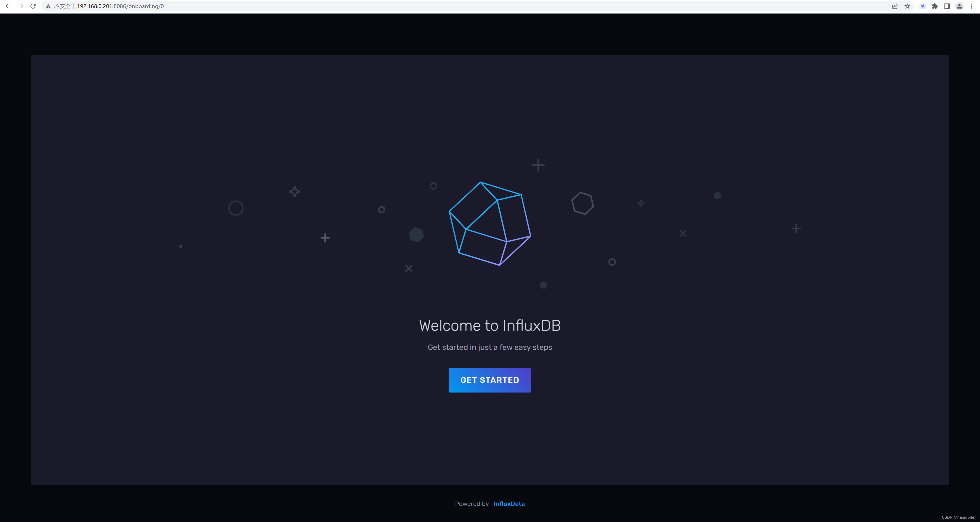Click the Welcome to InfluxDB heading
Image resolution: width=980 pixels, height=522 pixels.
coord(490,326)
